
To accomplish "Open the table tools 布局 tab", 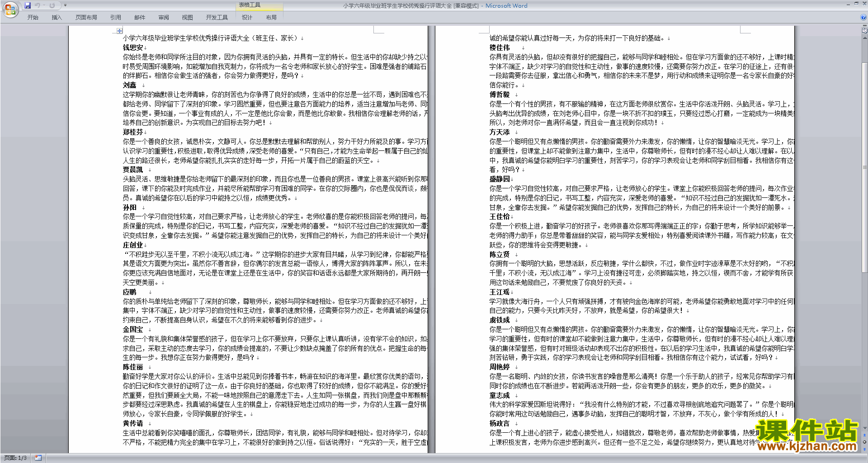I will coord(271,17).
